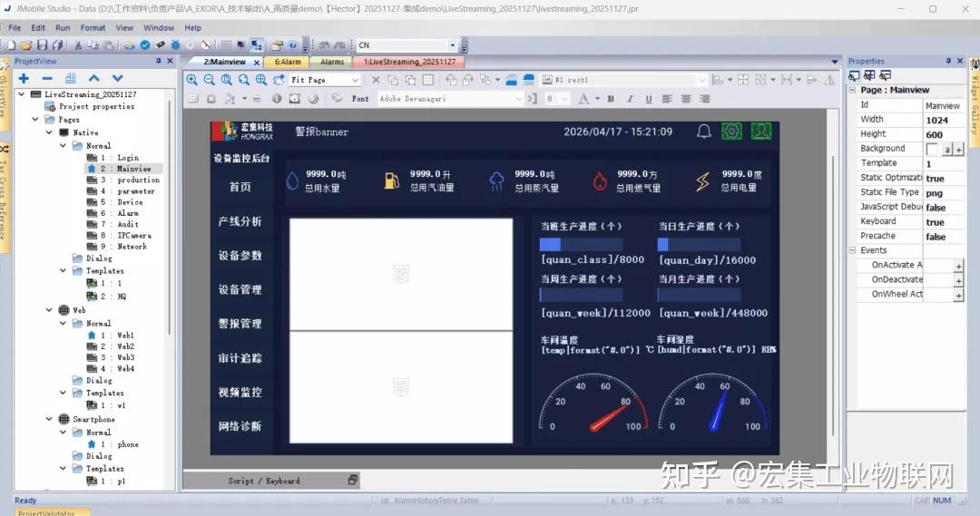Click the blue plus Add page icon in ProjectView
The height and width of the screenshot is (516, 980).
point(24,78)
